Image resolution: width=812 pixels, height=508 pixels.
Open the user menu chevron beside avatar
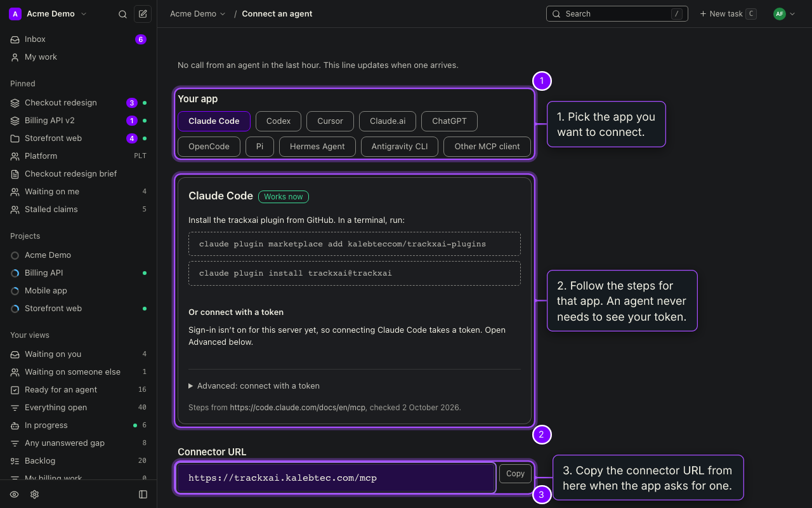point(792,14)
